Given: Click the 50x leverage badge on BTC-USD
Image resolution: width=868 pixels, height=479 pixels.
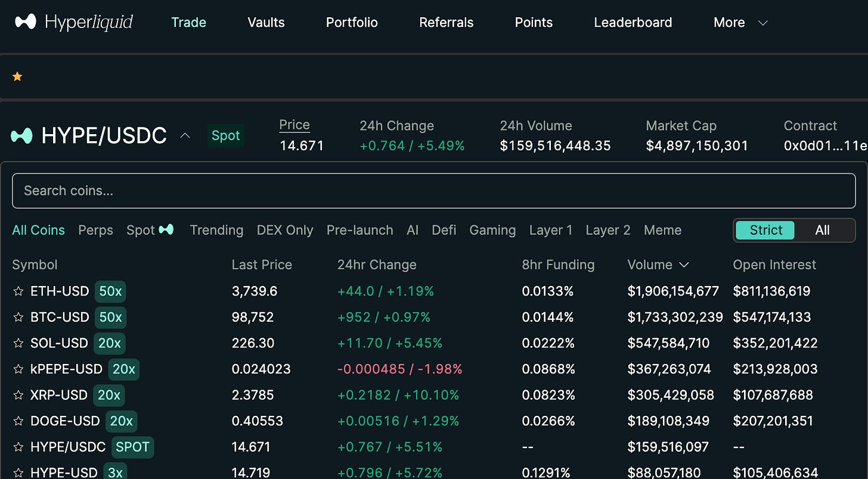Looking at the screenshot, I should click(110, 317).
